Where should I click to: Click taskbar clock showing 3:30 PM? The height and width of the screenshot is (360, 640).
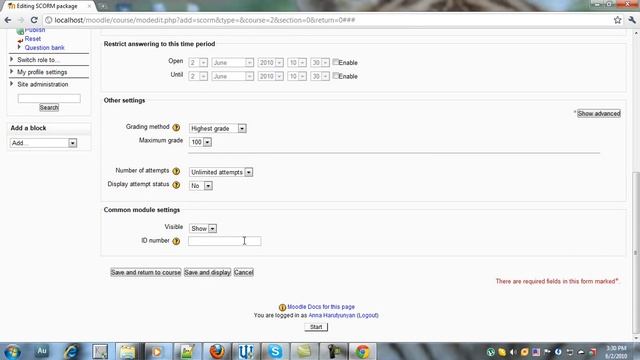616,352
